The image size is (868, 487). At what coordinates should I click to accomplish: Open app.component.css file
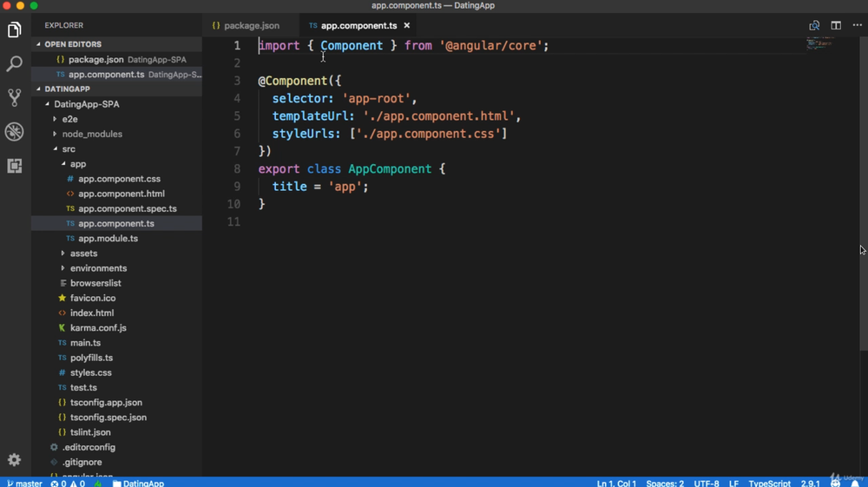pyautogui.click(x=119, y=179)
